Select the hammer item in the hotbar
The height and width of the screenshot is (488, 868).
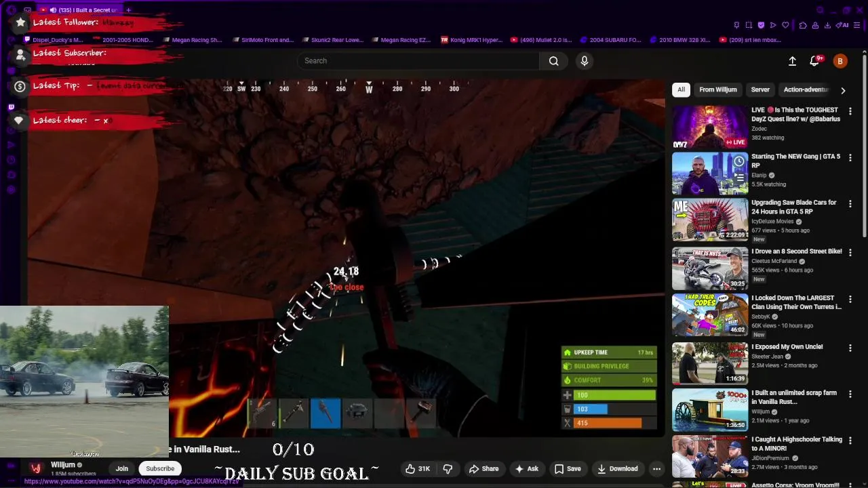pos(420,413)
